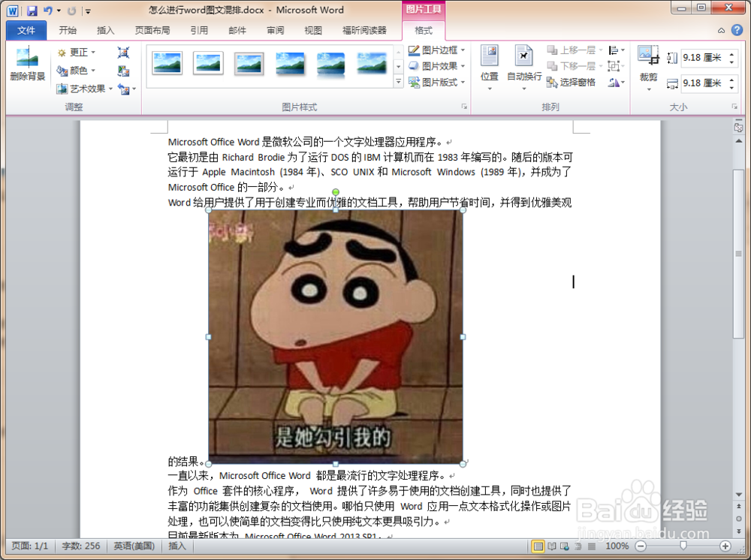Viewport: 751px width, 560px height.
Task: Select the Format (格式) picture tools tab
Action: point(424,30)
